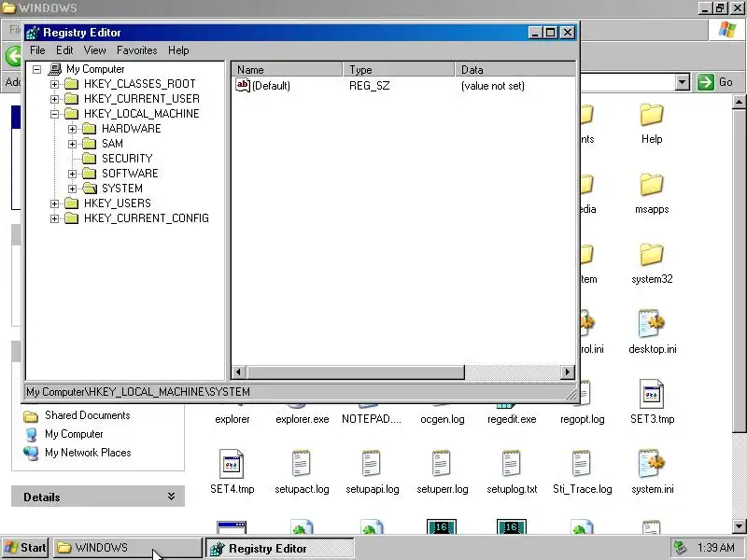Screen dimensions: 747x560
Task: Expand the SYSTEM subkey
Action: pos(72,189)
